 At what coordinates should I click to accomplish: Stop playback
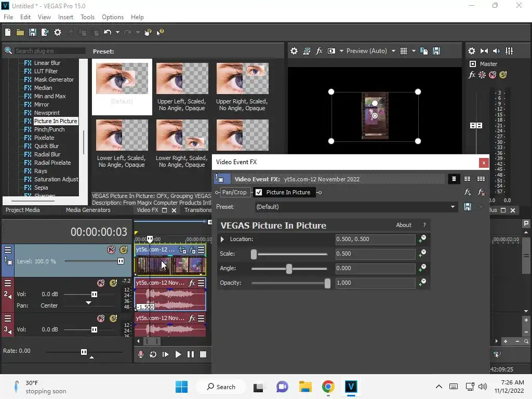pyautogui.click(x=203, y=354)
